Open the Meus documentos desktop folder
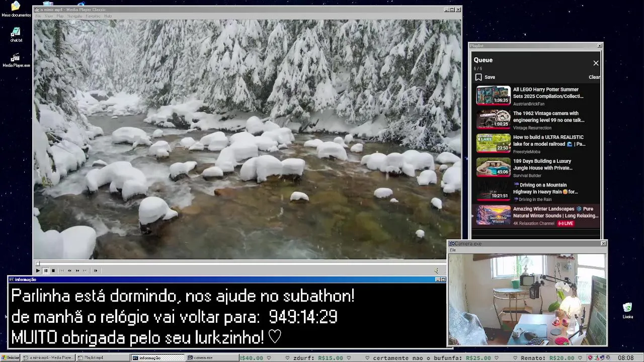Screen dimensions: 644x362 (x=16, y=9)
